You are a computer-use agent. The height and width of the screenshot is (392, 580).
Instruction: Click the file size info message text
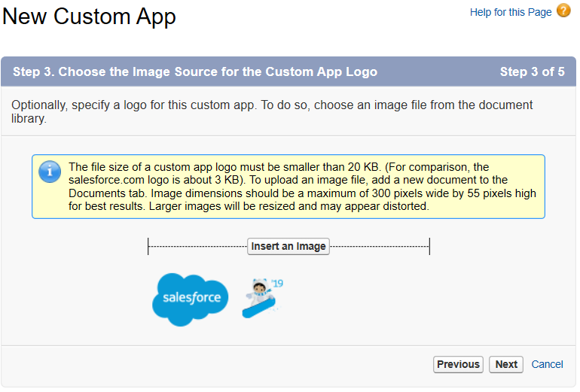tap(302, 187)
